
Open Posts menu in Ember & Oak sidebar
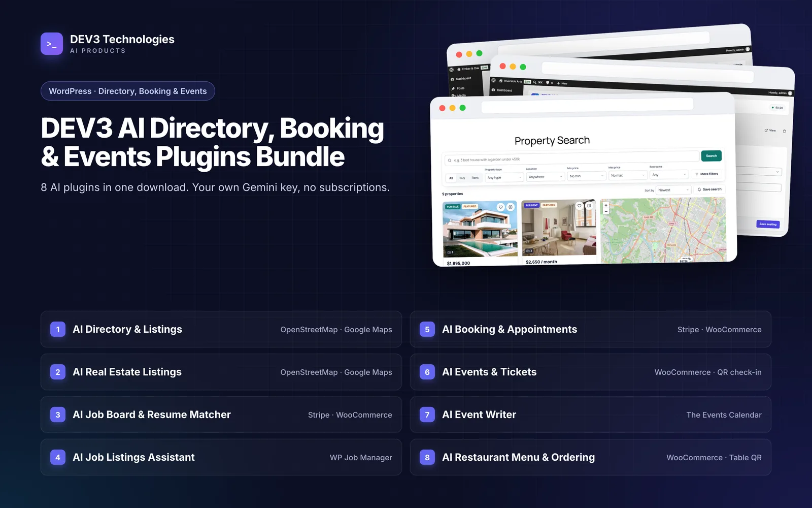[x=457, y=88]
